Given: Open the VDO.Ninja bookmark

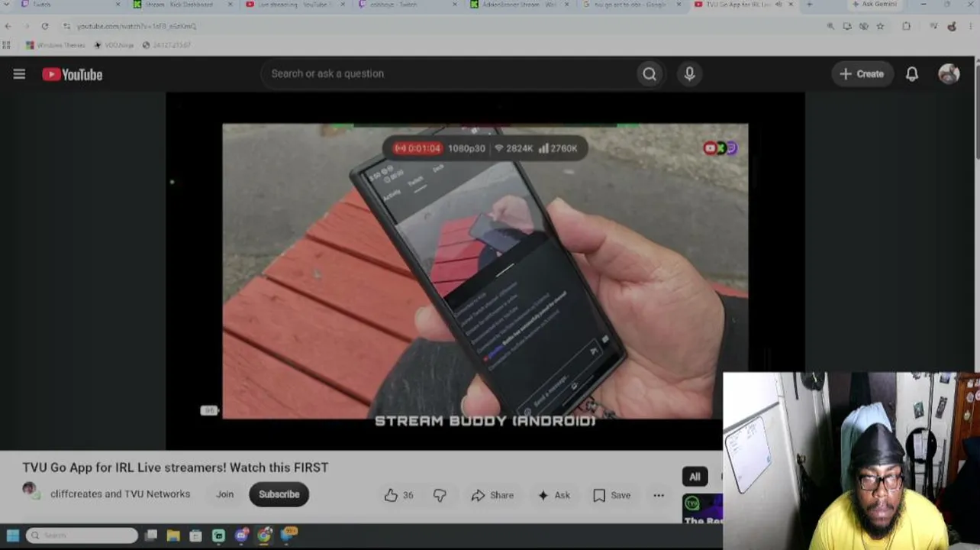Looking at the screenshot, I should click(114, 45).
